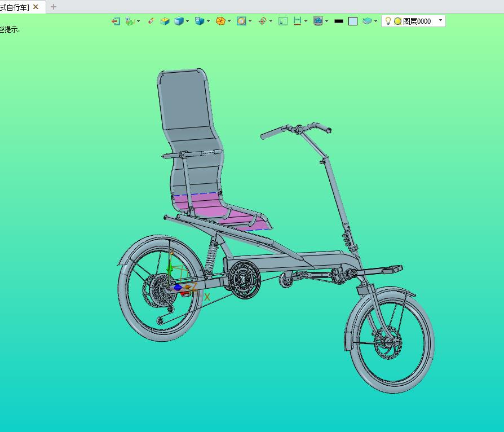This screenshot has width=504, height=432.
Task: Click the exit arrow icon in toolbar
Action: coord(116,21)
